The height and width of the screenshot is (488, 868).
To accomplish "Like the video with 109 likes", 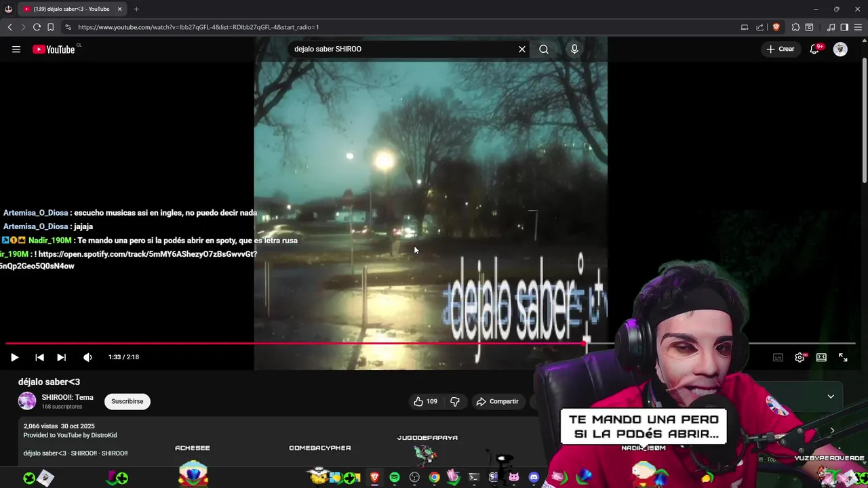I will point(425,401).
